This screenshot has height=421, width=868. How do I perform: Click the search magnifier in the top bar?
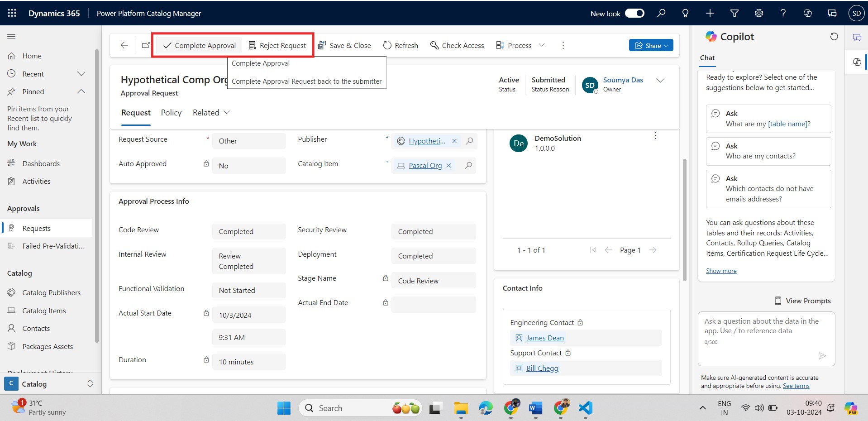click(661, 13)
